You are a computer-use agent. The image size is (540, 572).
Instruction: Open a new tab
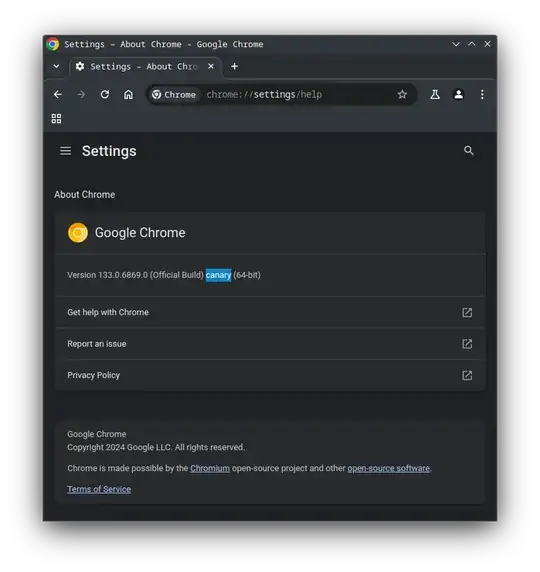point(235,66)
